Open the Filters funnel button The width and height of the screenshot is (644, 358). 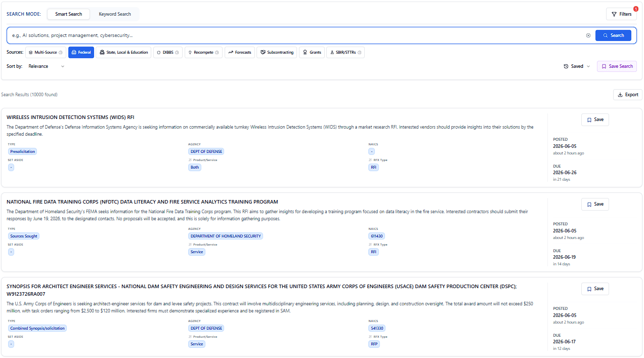(621, 14)
